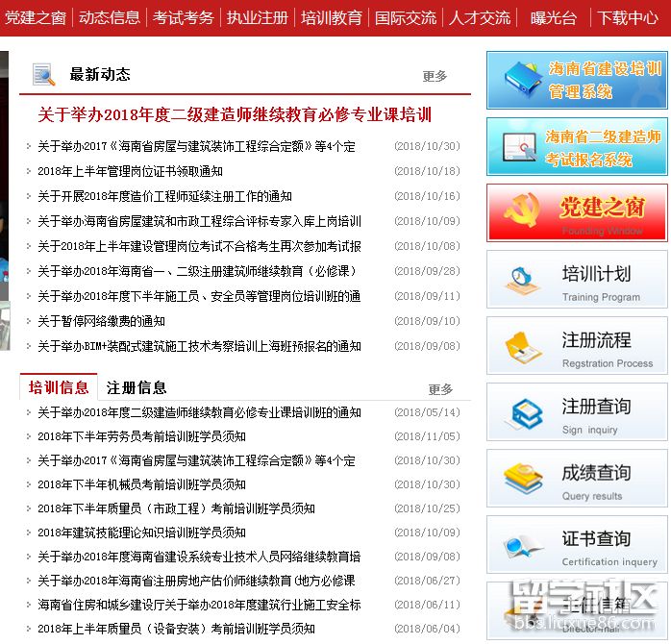Open 海南省二级建造师考试报名系统 banner text

point(603,148)
